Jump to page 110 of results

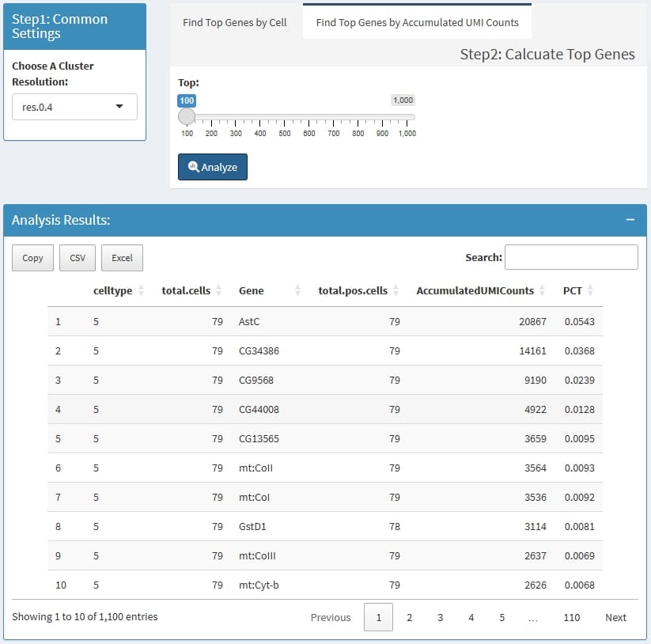point(571,617)
